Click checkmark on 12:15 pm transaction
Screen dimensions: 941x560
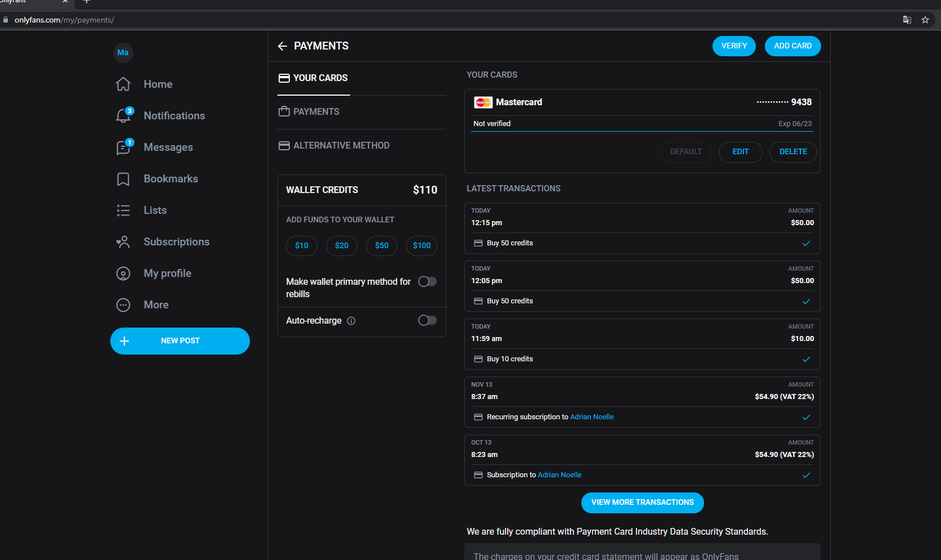(806, 243)
